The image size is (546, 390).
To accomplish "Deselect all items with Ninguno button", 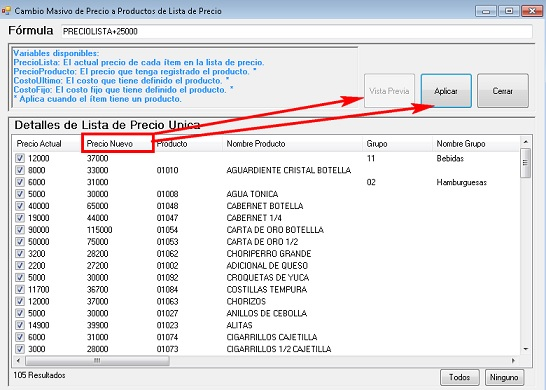I will [504, 377].
